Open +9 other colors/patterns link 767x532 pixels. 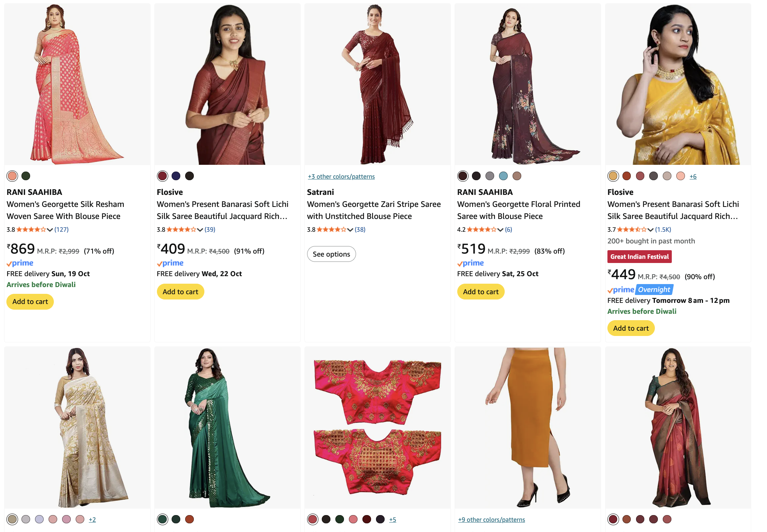click(x=491, y=520)
